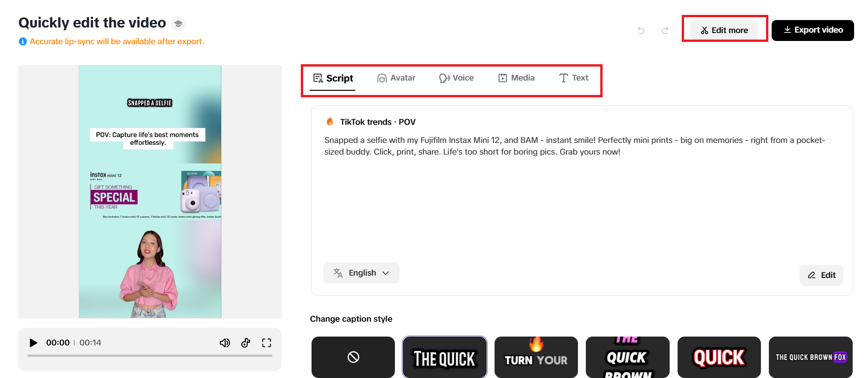This screenshot has width=868, height=378.
Task: Open the Voice tab
Action: tap(456, 78)
